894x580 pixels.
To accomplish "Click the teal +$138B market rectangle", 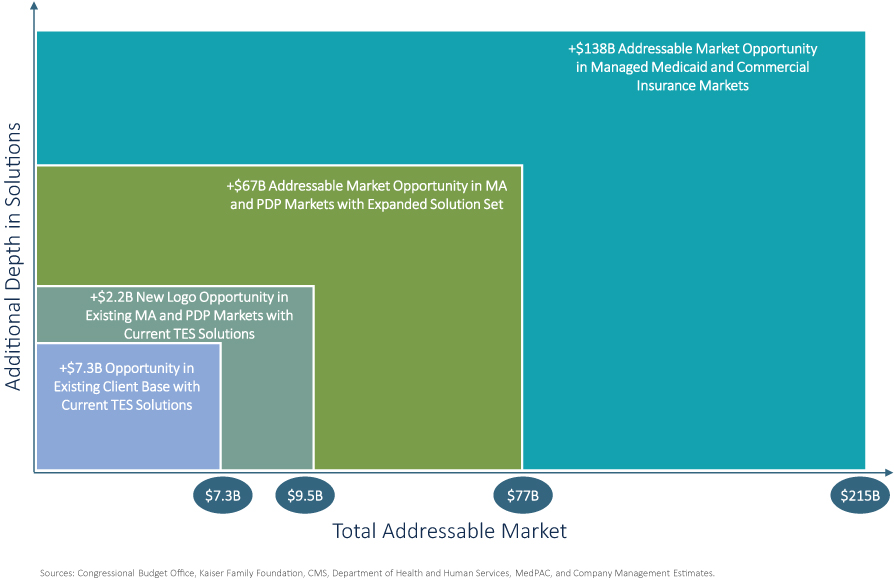I will (700, 300).
